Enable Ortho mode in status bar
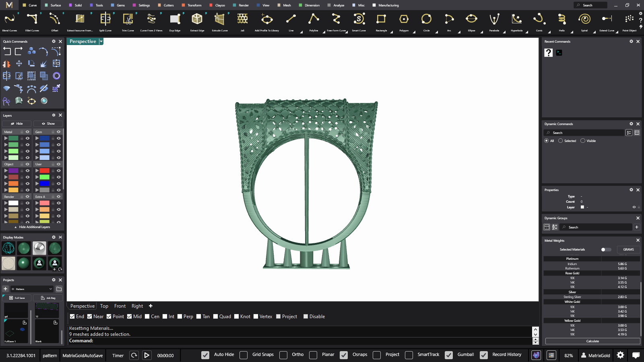This screenshot has height=362, width=644. tap(283, 355)
